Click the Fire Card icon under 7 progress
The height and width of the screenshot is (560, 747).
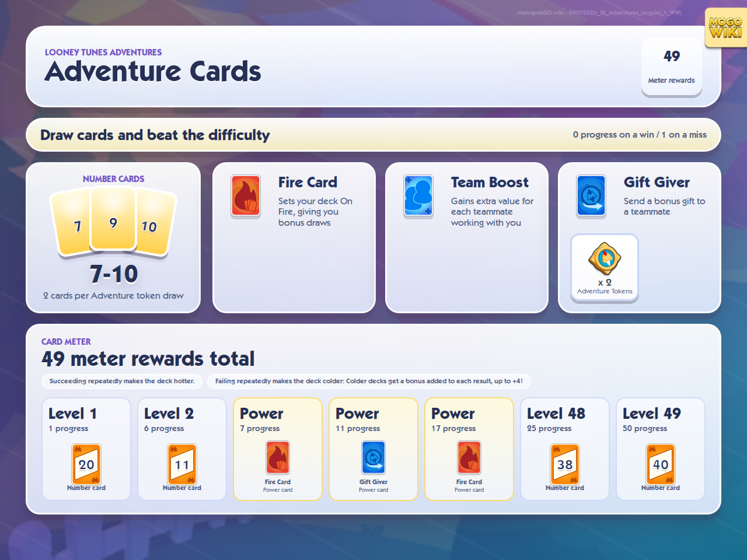(278, 458)
